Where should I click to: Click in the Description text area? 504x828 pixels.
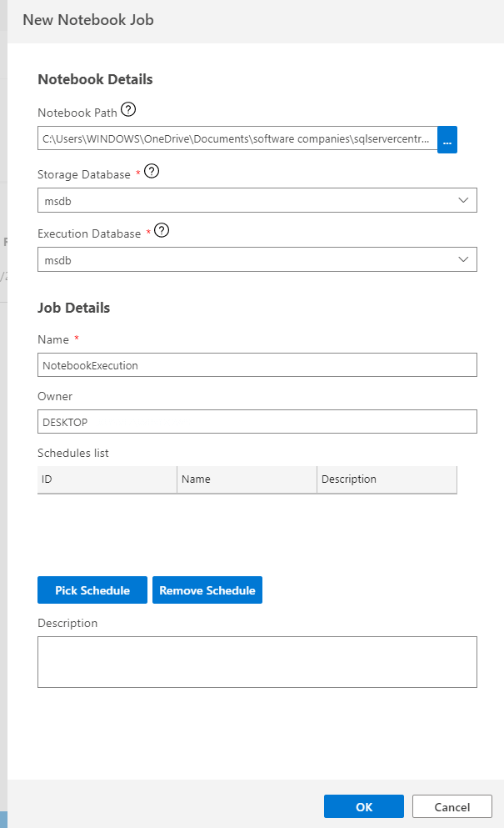click(257, 662)
